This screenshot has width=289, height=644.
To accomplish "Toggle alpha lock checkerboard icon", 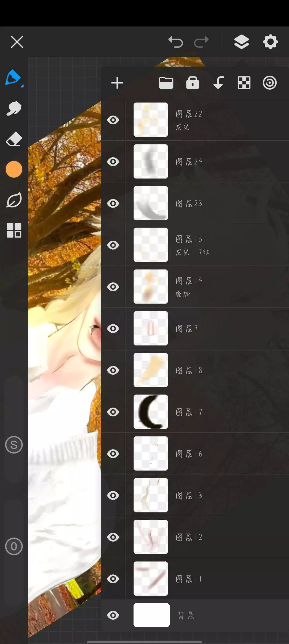I will 244,83.
